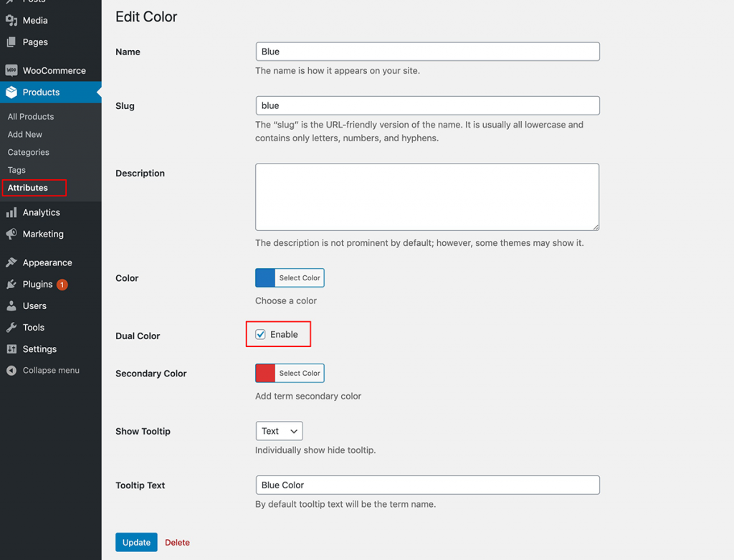Image resolution: width=734 pixels, height=560 pixels.
Task: Click the Enable checkbox label text
Action: coord(284,334)
